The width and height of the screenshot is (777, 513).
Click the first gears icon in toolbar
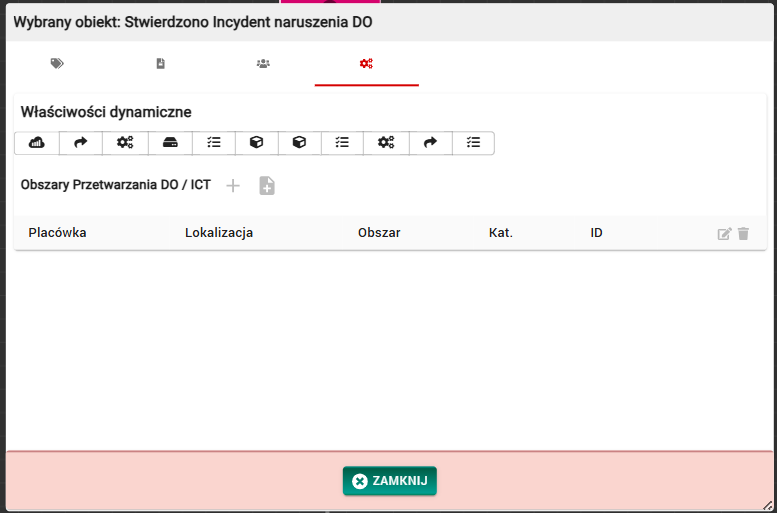tap(125, 143)
